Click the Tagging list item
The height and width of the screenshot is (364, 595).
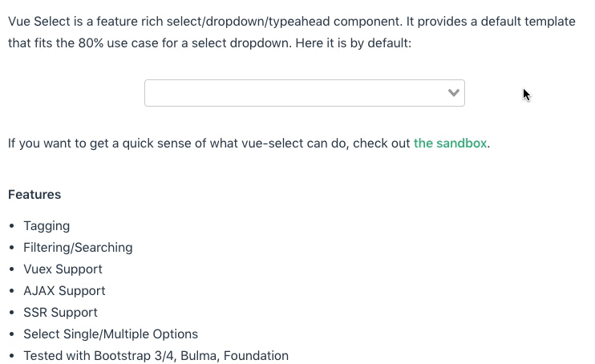47,226
